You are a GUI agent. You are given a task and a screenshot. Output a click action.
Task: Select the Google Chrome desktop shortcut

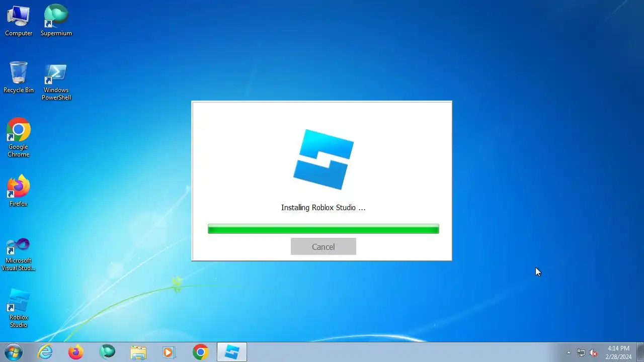19,138
